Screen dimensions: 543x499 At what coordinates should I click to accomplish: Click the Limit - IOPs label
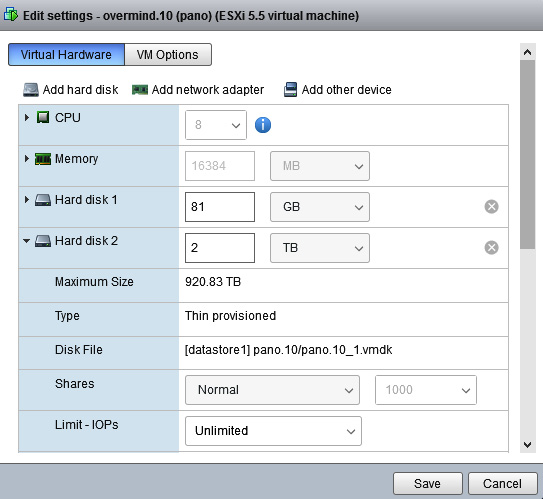tap(87, 425)
